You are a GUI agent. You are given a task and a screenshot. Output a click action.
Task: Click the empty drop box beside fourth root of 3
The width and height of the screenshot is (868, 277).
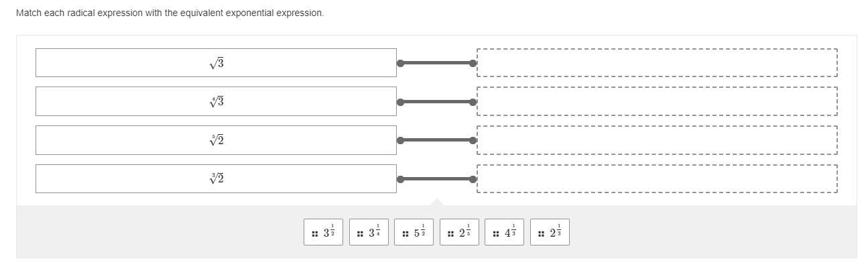point(657,101)
